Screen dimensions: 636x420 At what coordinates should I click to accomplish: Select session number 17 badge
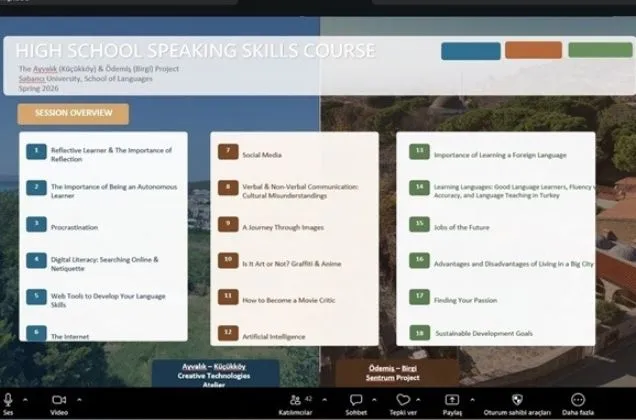coord(419,297)
